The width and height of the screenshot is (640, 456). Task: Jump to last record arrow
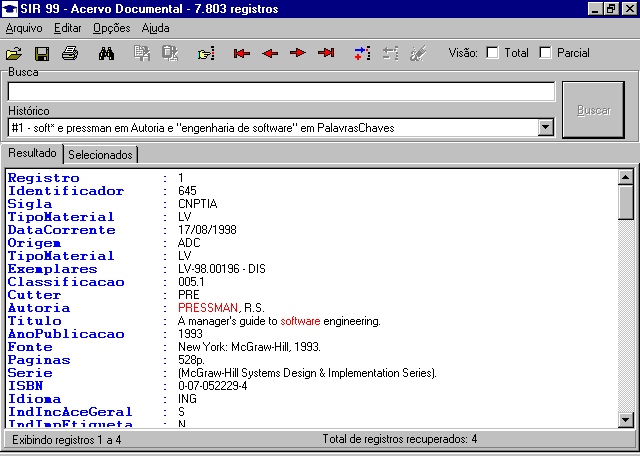pyautogui.click(x=326, y=53)
